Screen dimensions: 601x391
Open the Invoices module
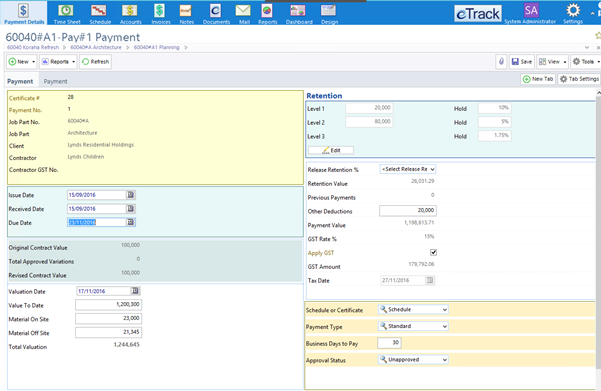pyautogui.click(x=161, y=14)
